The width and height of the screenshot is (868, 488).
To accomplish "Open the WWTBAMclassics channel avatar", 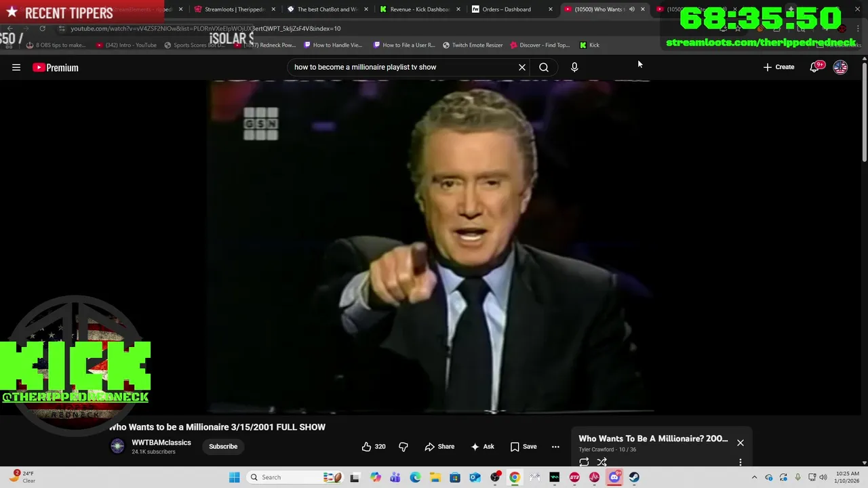I will point(118,446).
